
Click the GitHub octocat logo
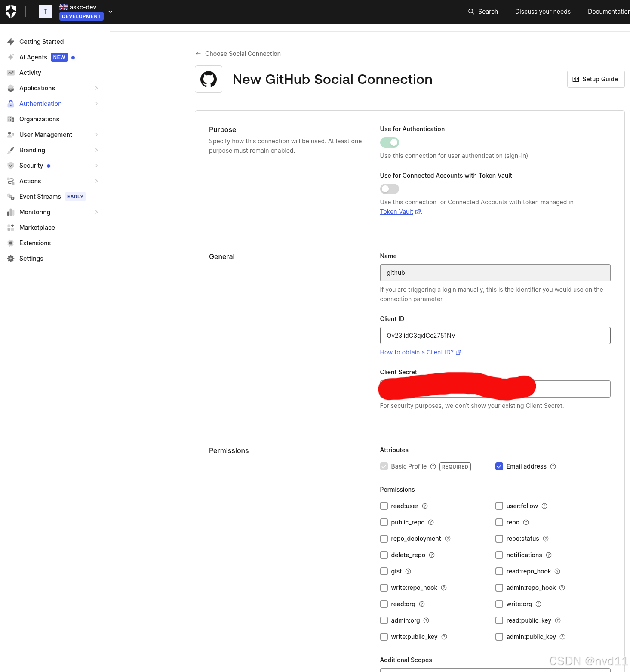(x=209, y=79)
